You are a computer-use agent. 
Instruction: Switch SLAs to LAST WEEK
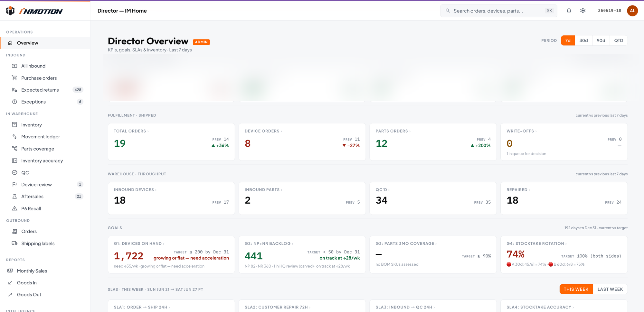click(610, 289)
